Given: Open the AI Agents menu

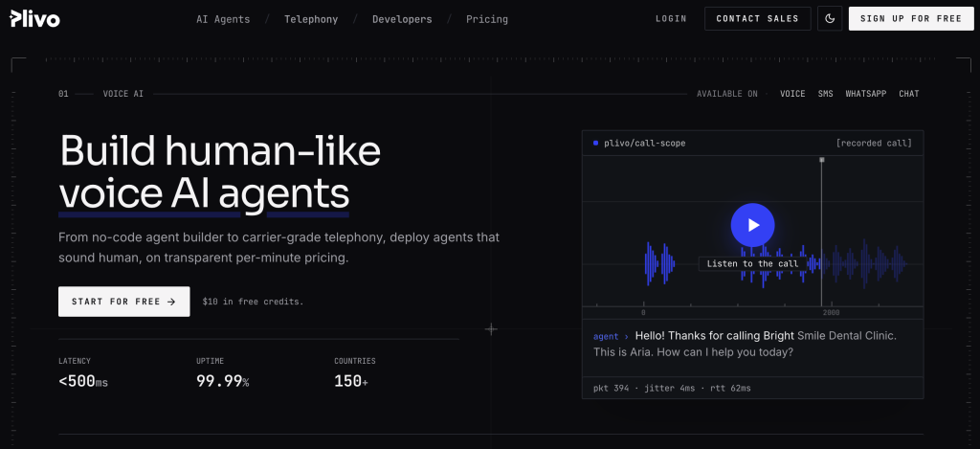Looking at the screenshot, I should 223,19.
